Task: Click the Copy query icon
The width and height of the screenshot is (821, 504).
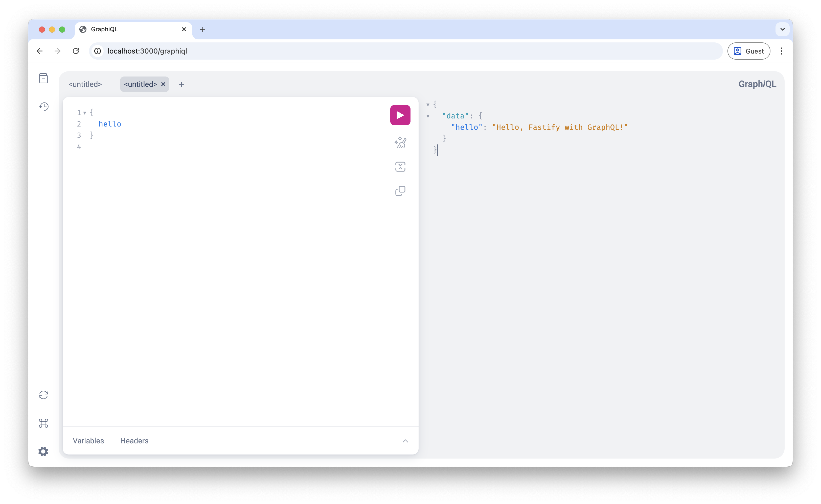Action: 400,191
